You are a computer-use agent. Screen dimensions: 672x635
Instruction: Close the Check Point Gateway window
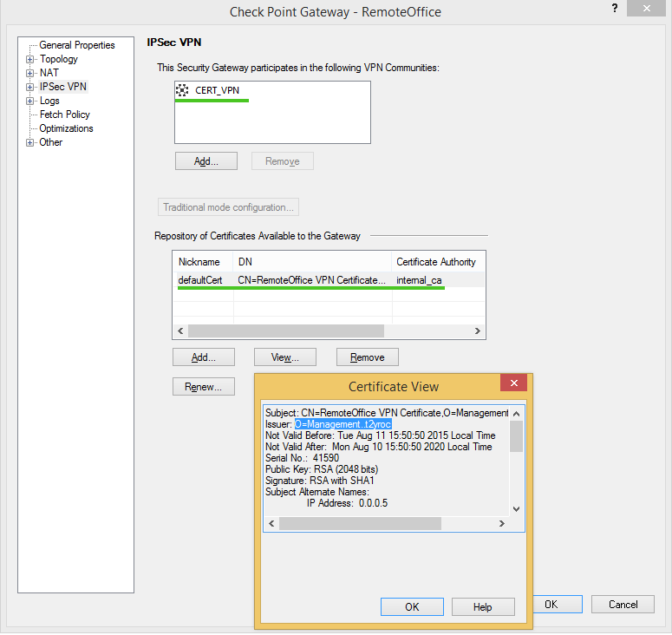646,8
